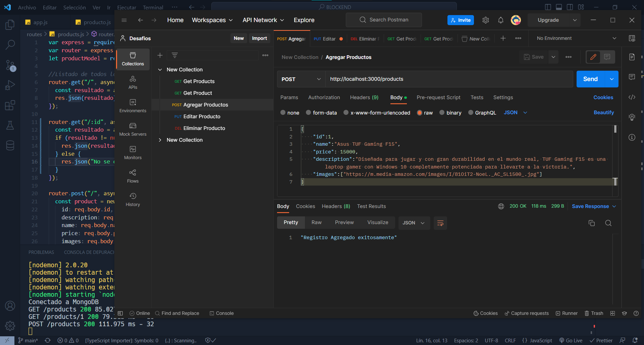
Task: Open documentation icon in right sidebar
Action: click(x=632, y=57)
